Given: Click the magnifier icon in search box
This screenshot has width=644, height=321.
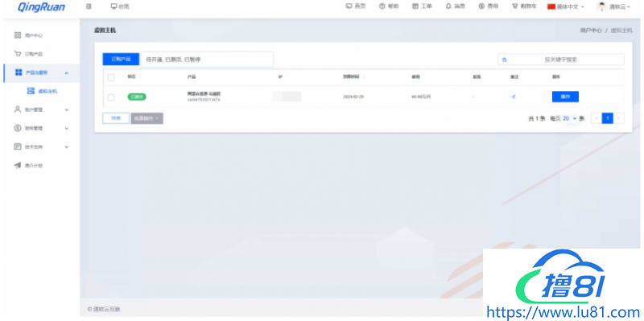Looking at the screenshot, I should (505, 60).
